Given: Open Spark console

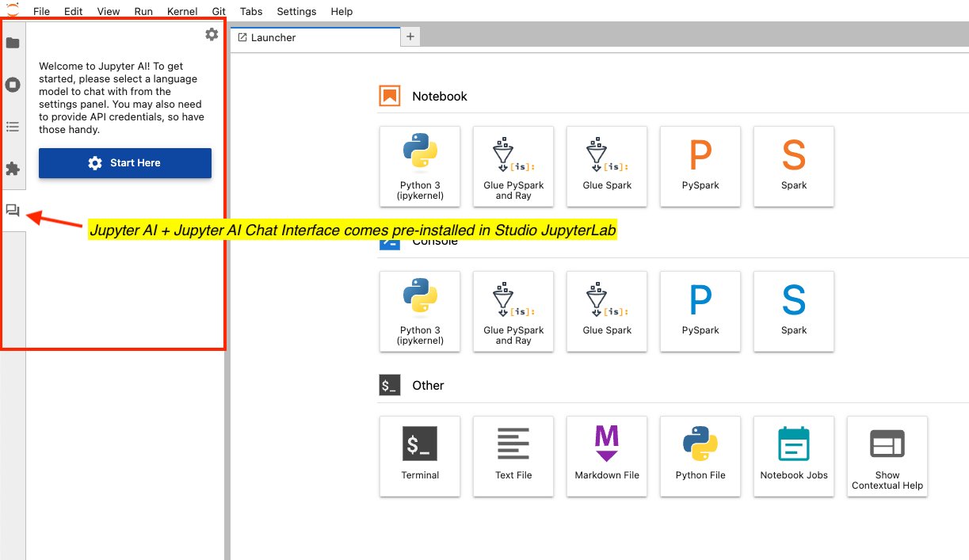Looking at the screenshot, I should click(x=794, y=312).
